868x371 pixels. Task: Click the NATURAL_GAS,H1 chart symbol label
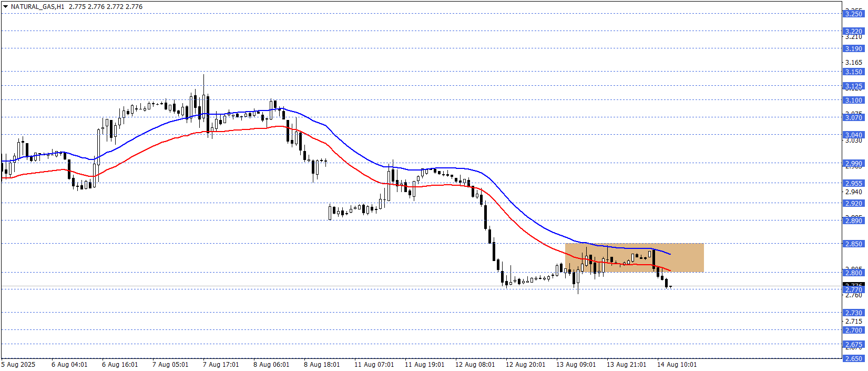[37, 7]
